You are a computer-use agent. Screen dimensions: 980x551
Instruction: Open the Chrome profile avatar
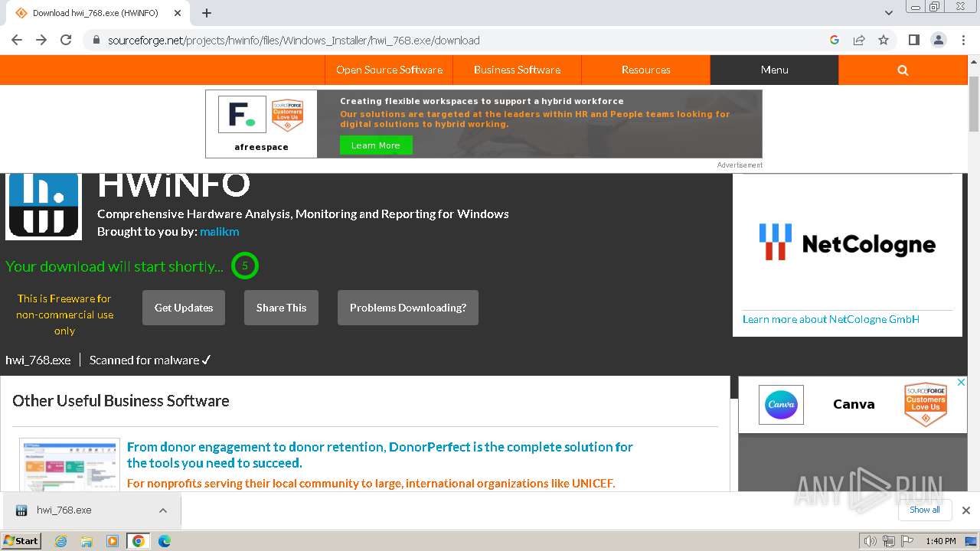click(939, 40)
